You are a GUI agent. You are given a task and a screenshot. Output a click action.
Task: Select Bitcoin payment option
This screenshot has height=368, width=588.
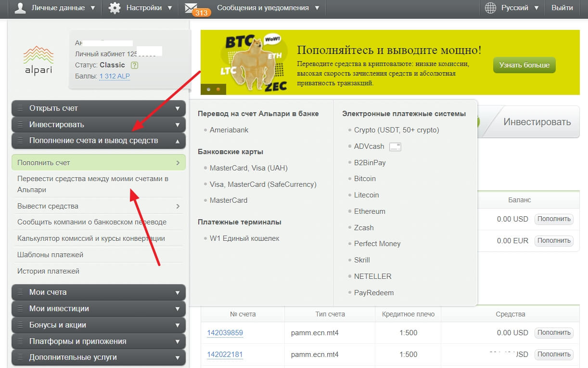[x=365, y=179]
